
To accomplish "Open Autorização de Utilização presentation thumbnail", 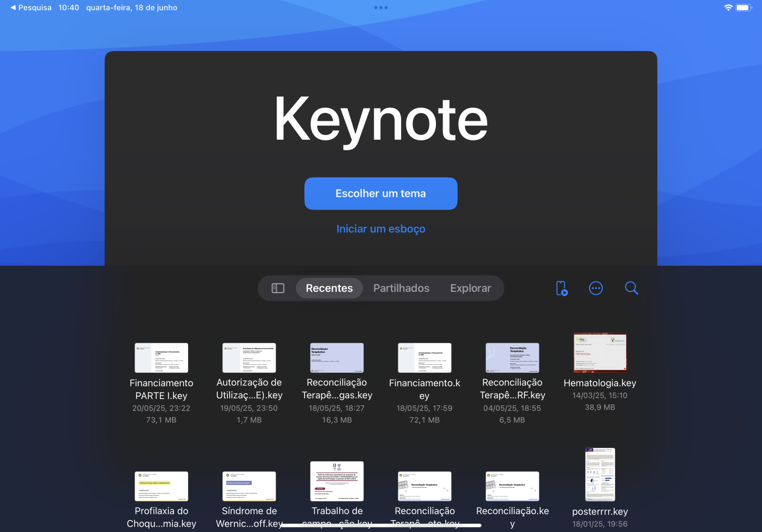I will [x=249, y=358].
